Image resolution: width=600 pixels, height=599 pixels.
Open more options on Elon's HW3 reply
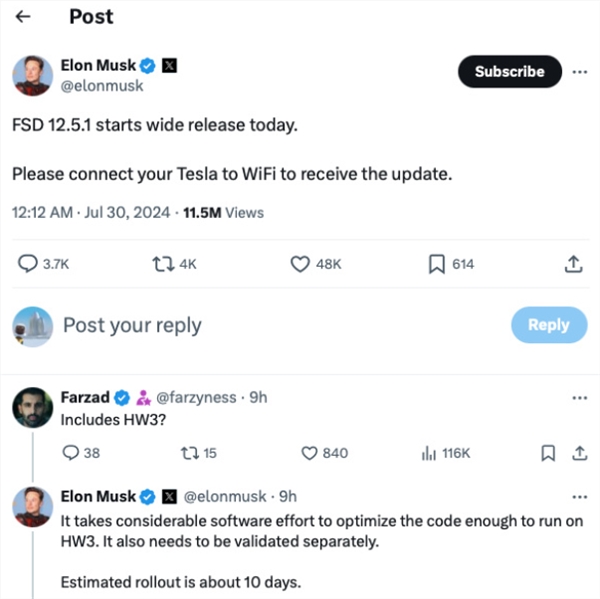pyautogui.click(x=580, y=497)
